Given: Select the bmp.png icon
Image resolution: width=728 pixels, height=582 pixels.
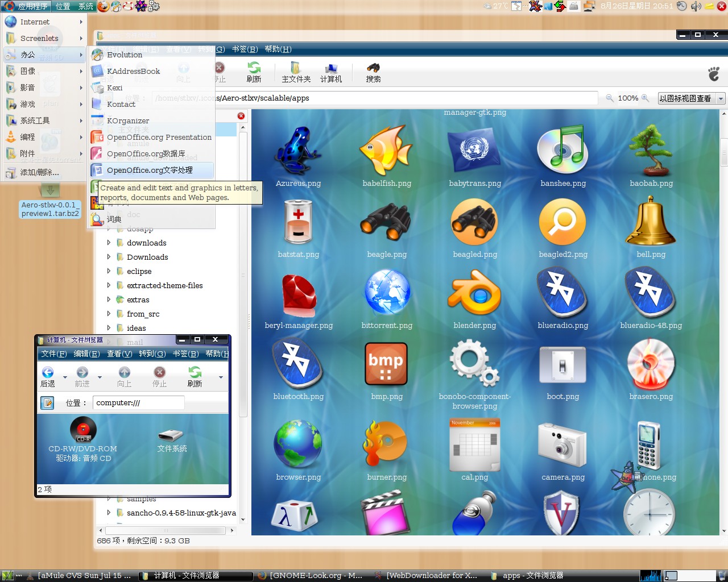Looking at the screenshot, I should pyautogui.click(x=386, y=364).
